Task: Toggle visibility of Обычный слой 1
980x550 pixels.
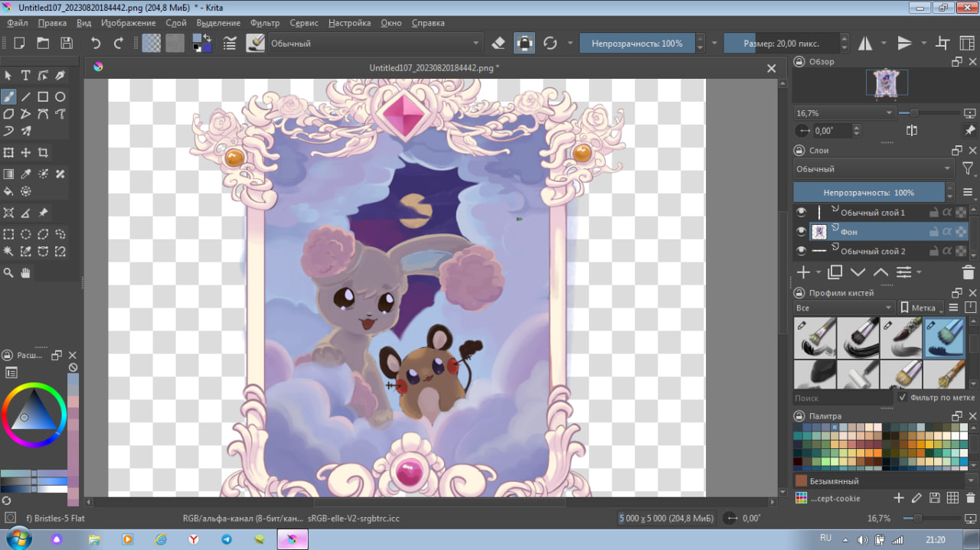Action: pyautogui.click(x=801, y=212)
